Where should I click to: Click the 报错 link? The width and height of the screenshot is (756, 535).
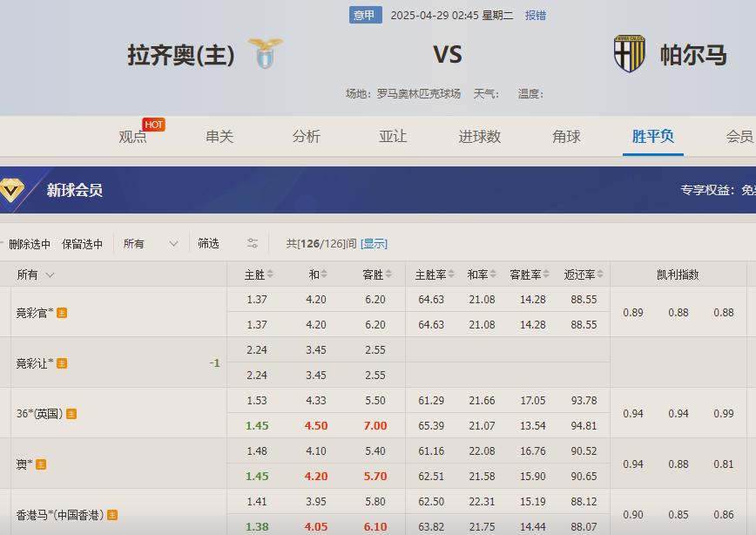tap(535, 15)
